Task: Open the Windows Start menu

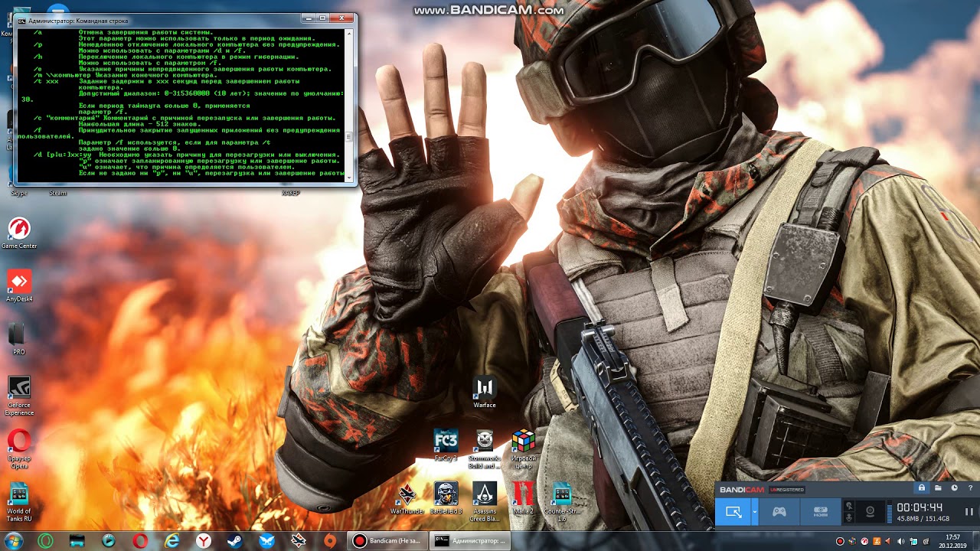Action: pos(14,541)
